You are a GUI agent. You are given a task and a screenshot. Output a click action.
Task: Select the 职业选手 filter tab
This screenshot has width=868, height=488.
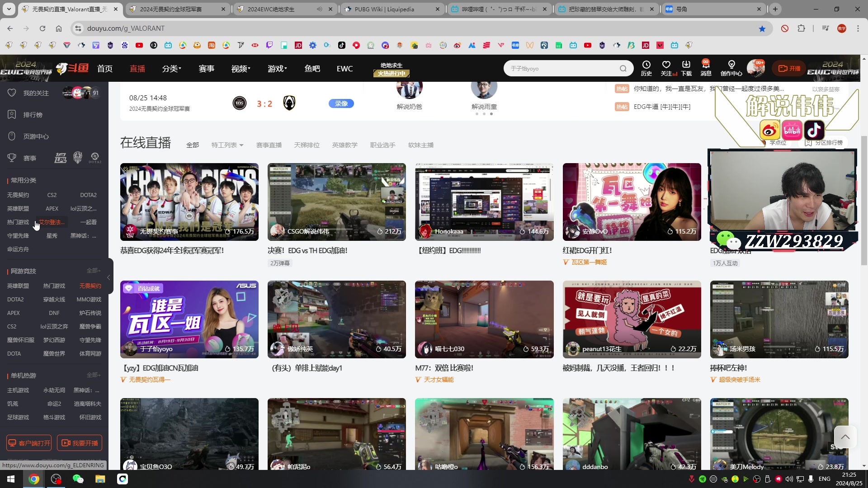[x=383, y=145]
